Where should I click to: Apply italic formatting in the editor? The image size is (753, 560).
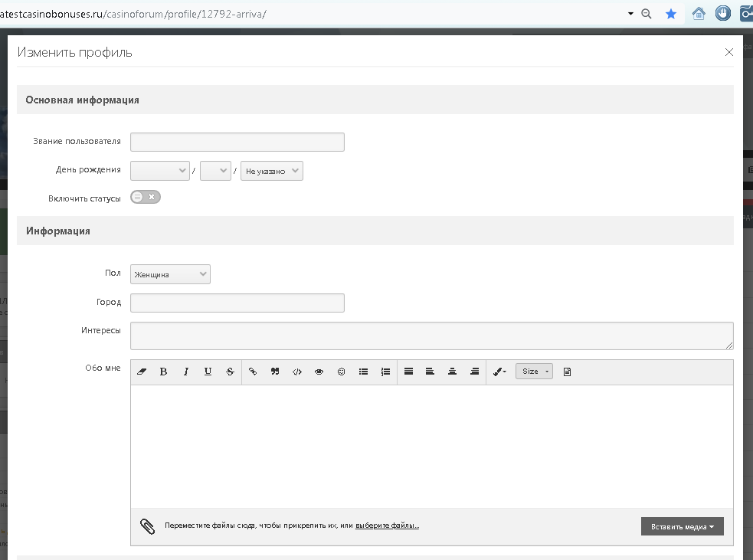(185, 372)
